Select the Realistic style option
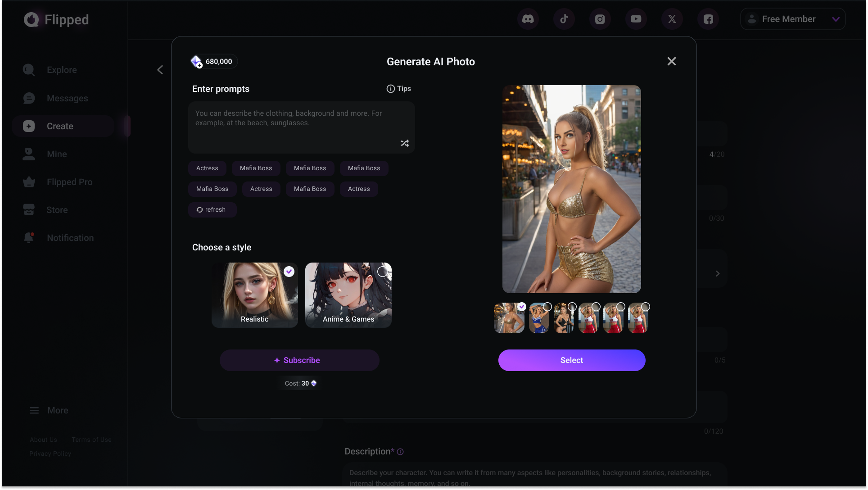Image resolution: width=868 pixels, height=490 pixels. coord(254,295)
